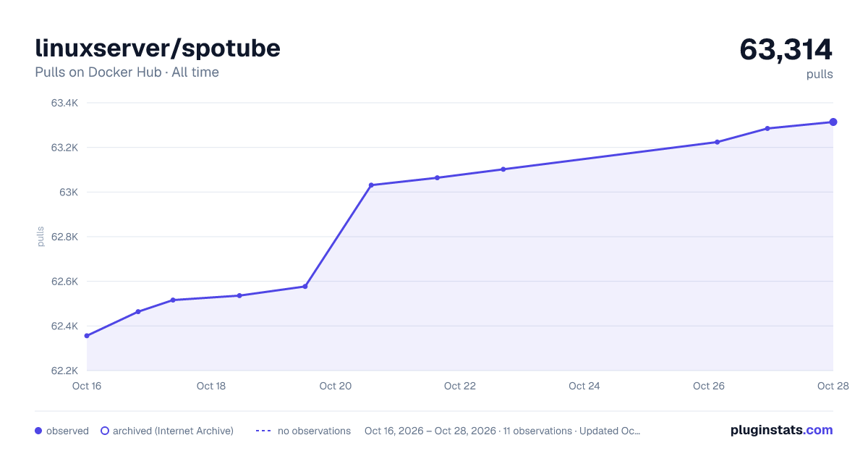Screen dimensions: 868x456
Task: Click the archived Internet Archive legend circle
Action: (105, 431)
